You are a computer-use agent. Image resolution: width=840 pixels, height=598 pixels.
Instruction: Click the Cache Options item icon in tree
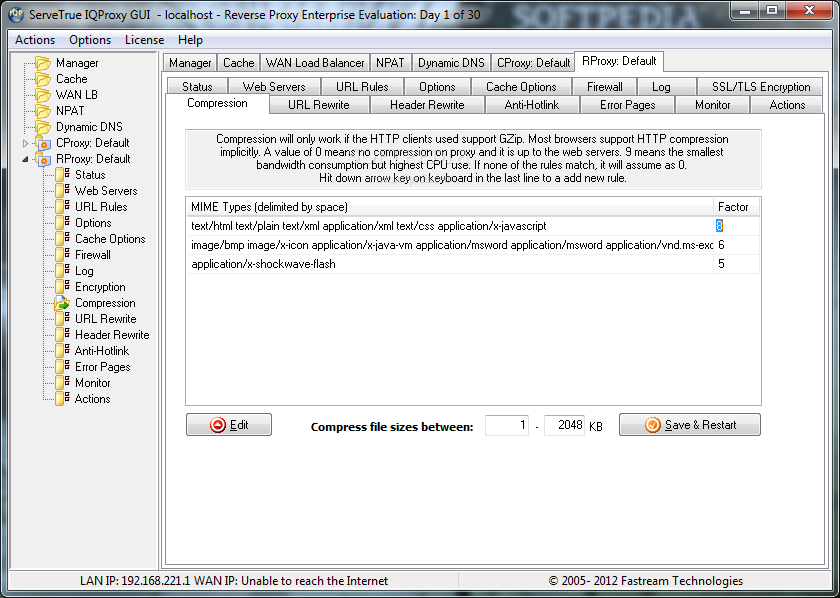click(63, 239)
